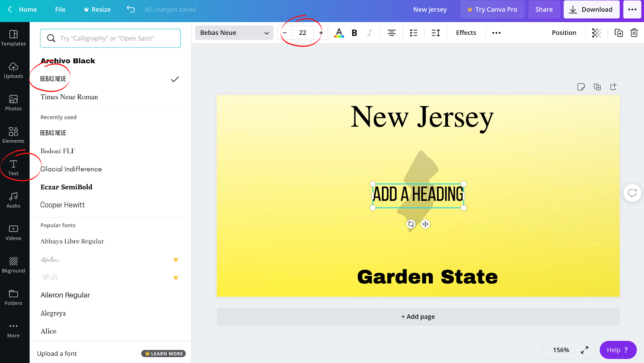Open the Uploads sidebar panel
This screenshot has height=363, width=644.
click(13, 70)
